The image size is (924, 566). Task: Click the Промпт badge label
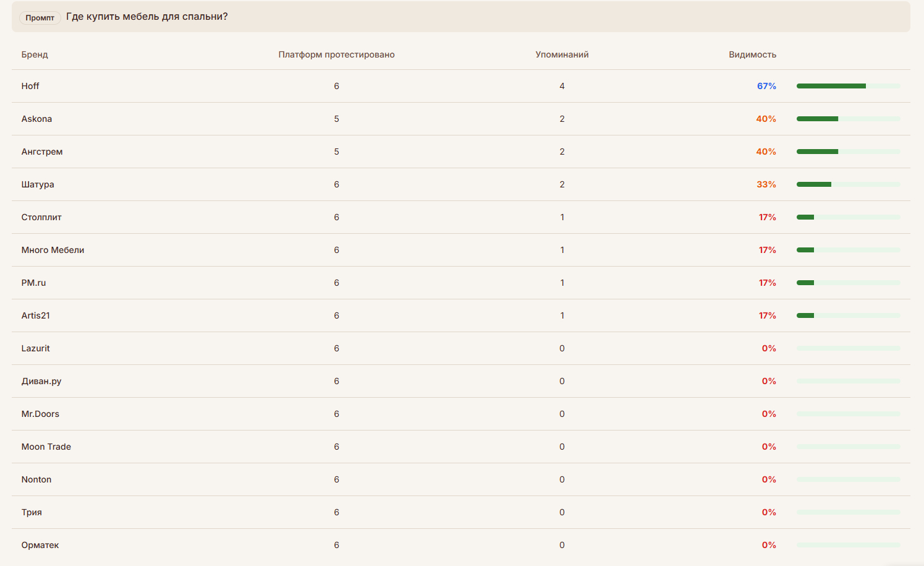point(40,18)
